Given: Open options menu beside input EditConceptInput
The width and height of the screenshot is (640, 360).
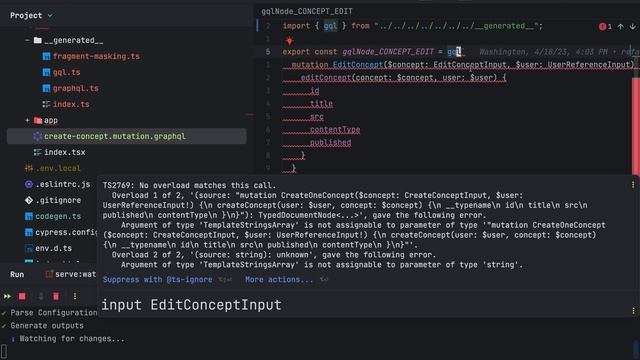Looking at the screenshot, I should point(633,311).
